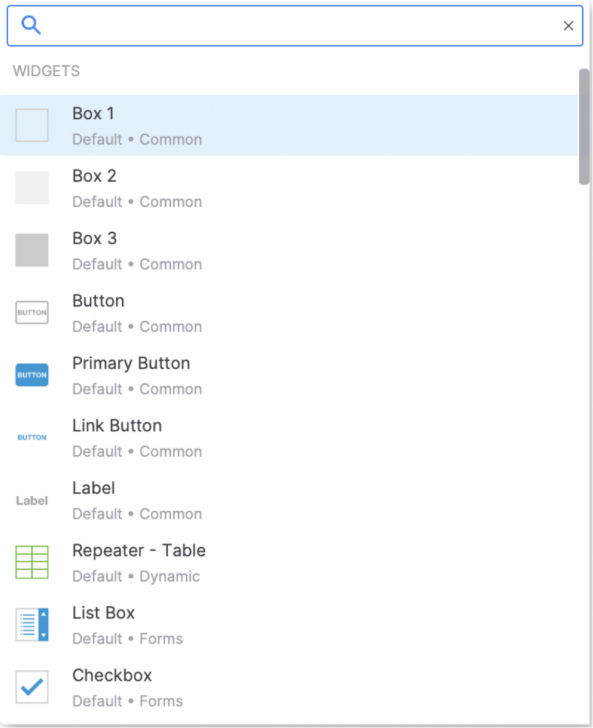Pick the Link Button text icon
Image resolution: width=593 pixels, height=728 pixels.
pyautogui.click(x=32, y=437)
